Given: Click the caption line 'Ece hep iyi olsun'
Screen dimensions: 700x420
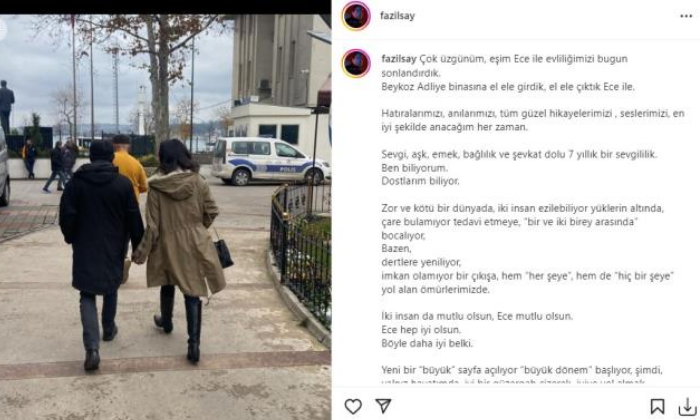Looking at the screenshot, I should click(421, 330).
